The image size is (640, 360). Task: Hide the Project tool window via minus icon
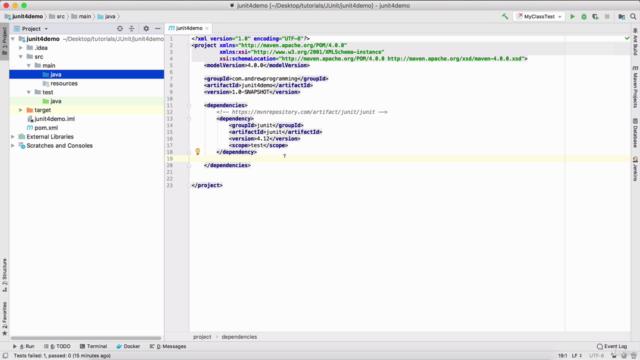tap(158, 29)
